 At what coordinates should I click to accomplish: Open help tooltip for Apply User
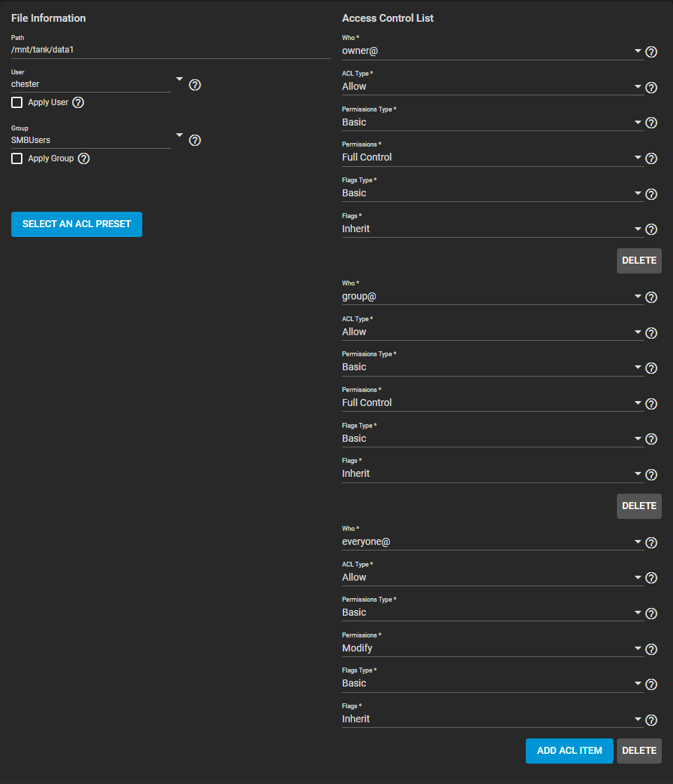click(x=79, y=102)
